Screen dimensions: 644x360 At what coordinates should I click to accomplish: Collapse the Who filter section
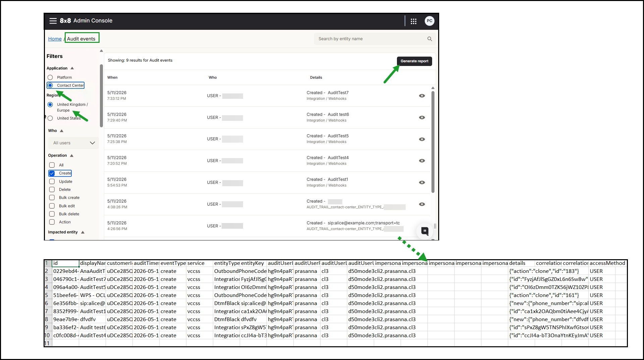(62, 131)
